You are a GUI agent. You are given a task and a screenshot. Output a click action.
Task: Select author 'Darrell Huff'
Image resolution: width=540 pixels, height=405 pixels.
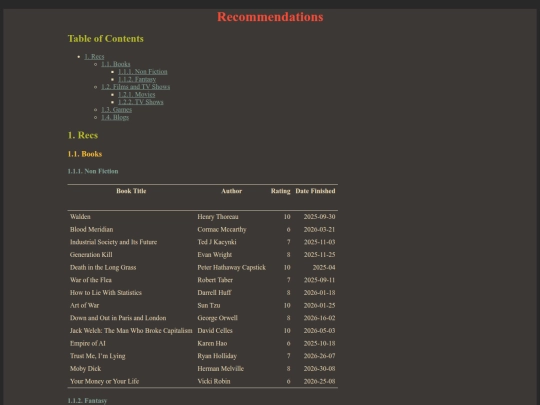click(214, 293)
